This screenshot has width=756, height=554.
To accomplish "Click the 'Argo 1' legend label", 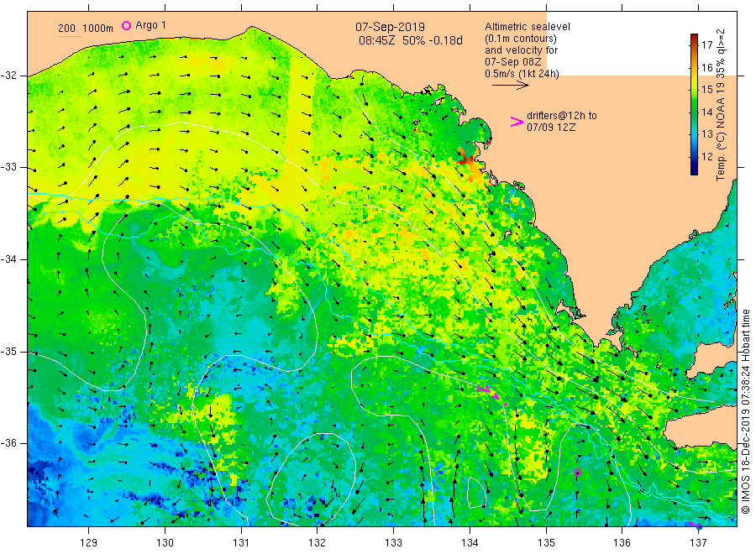I will [x=150, y=25].
